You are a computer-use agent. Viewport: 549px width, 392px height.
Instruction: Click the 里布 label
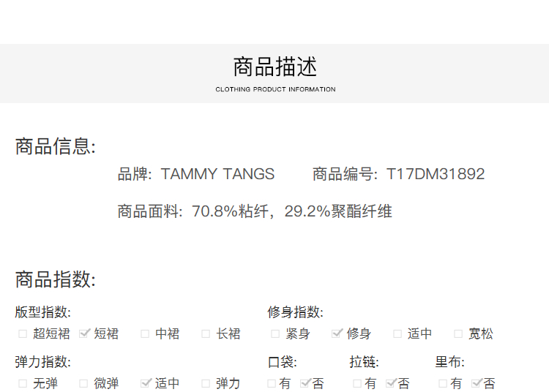click(450, 361)
